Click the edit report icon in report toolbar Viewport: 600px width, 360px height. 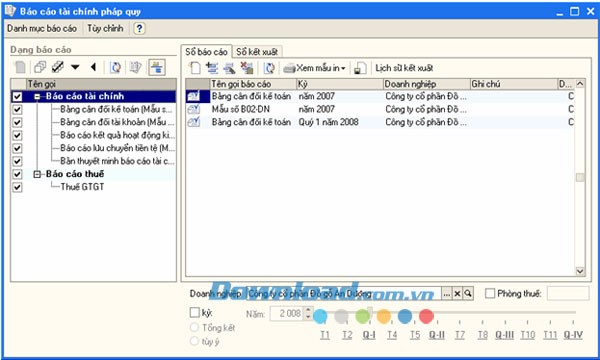(229, 68)
